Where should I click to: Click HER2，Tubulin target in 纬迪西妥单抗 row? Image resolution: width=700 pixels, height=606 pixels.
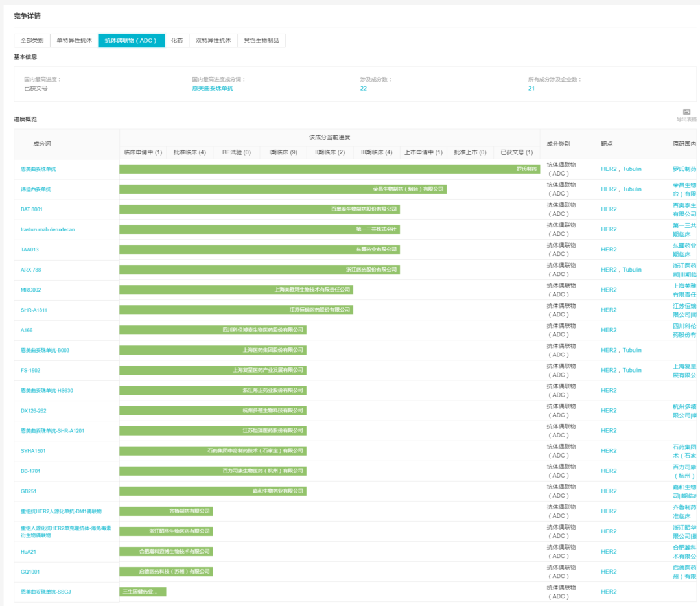click(x=621, y=189)
